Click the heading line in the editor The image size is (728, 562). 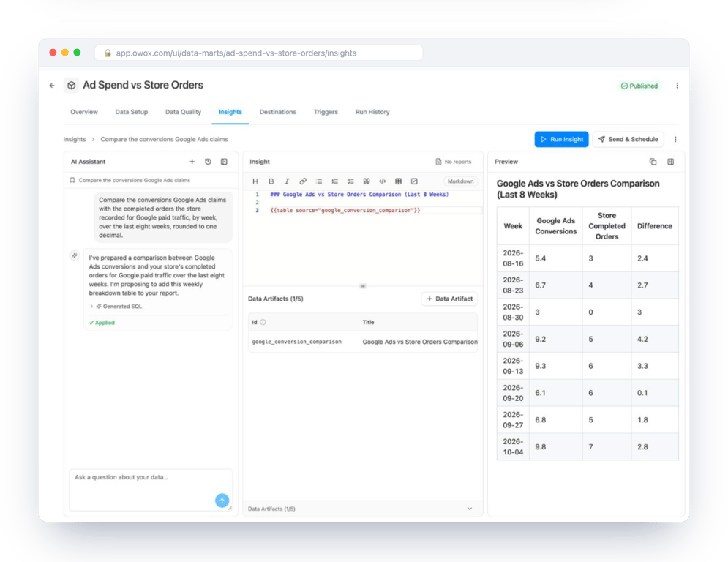point(359,195)
